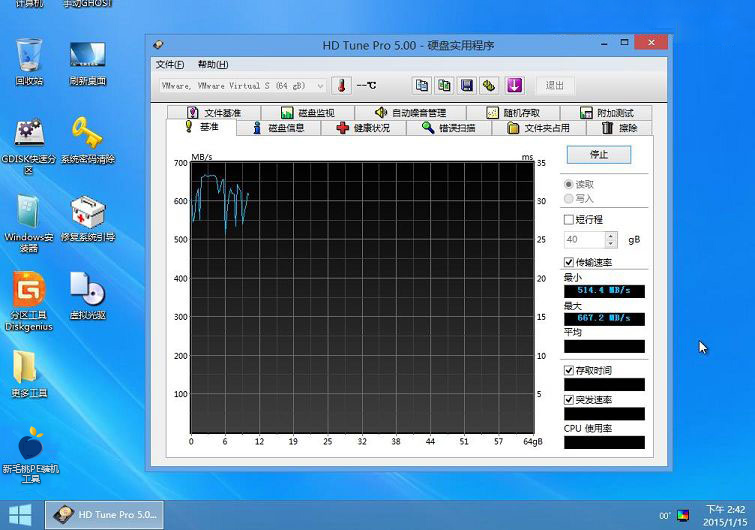Viewport: 755px width, 530px height.
Task: Switch to the Random Access tab
Action: coord(513,113)
